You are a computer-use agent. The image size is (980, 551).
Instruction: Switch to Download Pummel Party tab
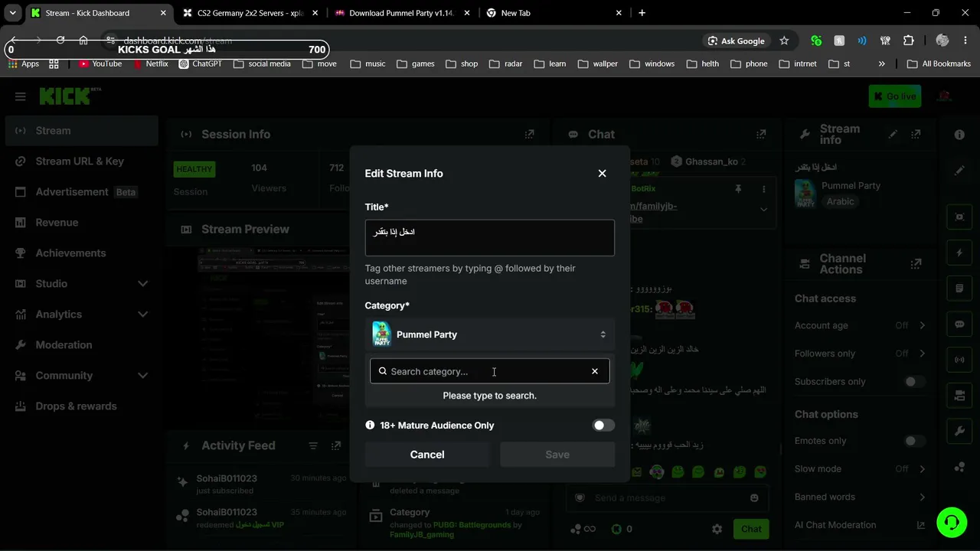pyautogui.click(x=403, y=13)
